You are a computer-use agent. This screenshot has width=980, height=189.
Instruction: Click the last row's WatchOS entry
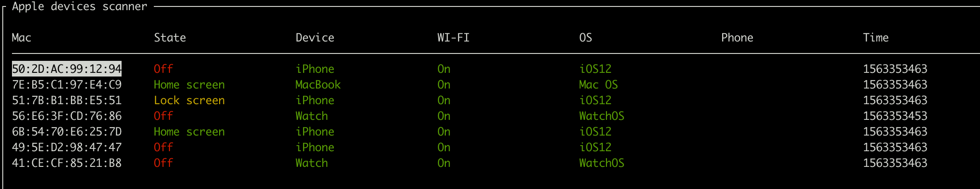(602, 163)
